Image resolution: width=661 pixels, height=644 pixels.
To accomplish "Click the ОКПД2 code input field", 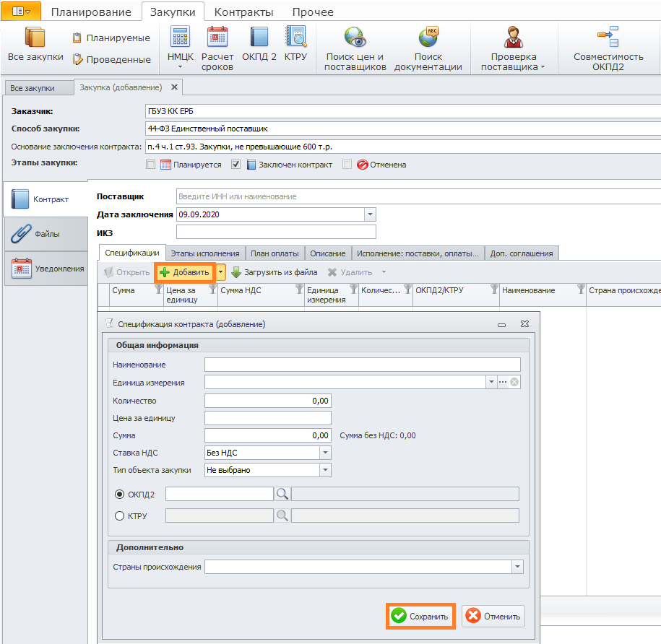I will click(219, 494).
